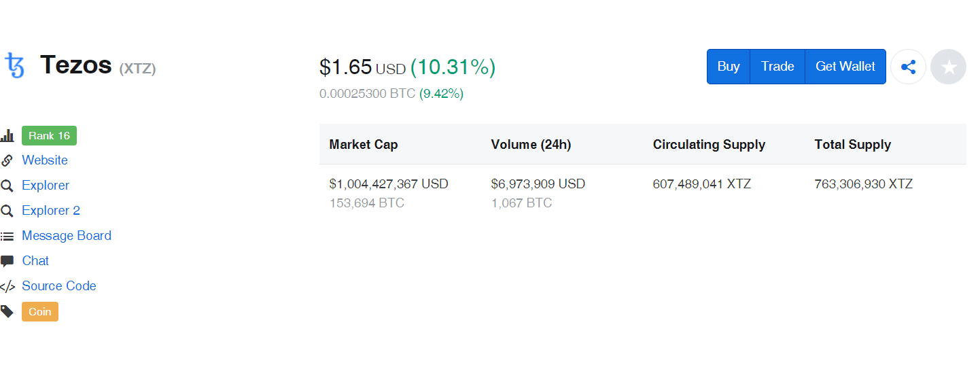This screenshot has width=980, height=365.
Task: Click the list icon beside Message Board
Action: click(7, 237)
